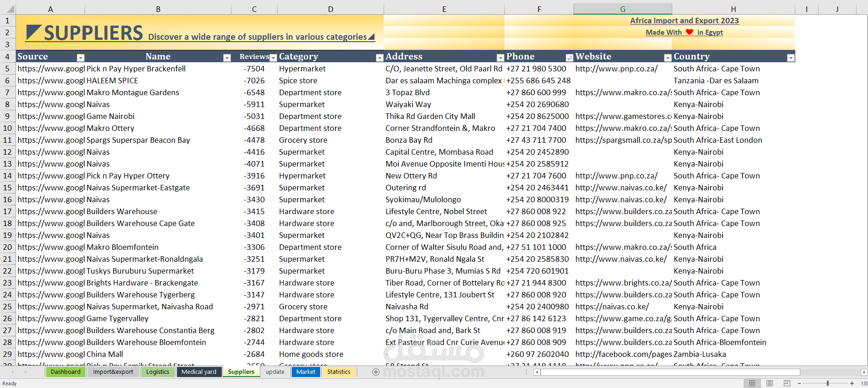Open the Phone column sort/filter dropdown
This screenshot has height=388, width=868.
pyautogui.click(x=569, y=58)
